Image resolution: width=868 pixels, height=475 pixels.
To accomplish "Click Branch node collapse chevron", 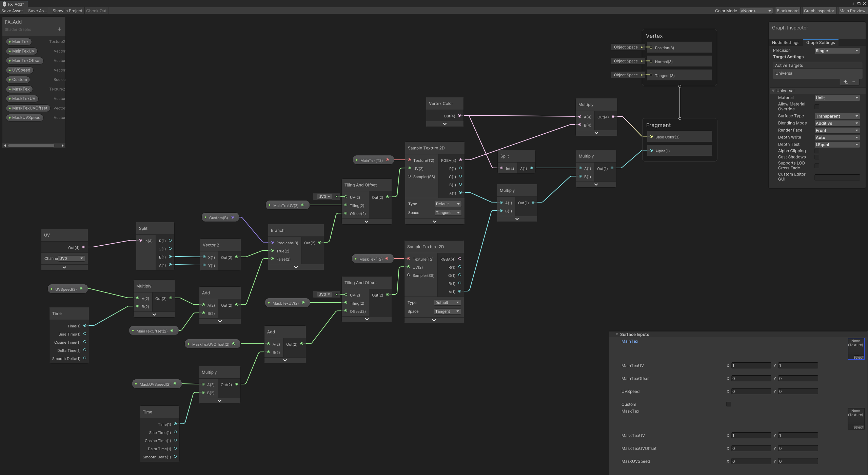I will [x=296, y=267].
